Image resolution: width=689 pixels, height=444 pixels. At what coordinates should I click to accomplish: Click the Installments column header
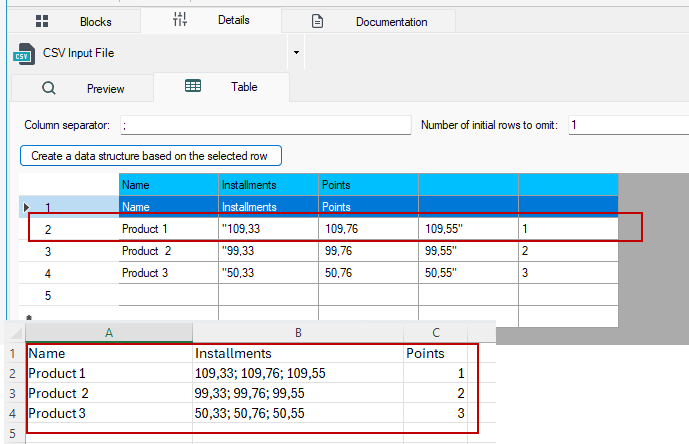(x=268, y=185)
